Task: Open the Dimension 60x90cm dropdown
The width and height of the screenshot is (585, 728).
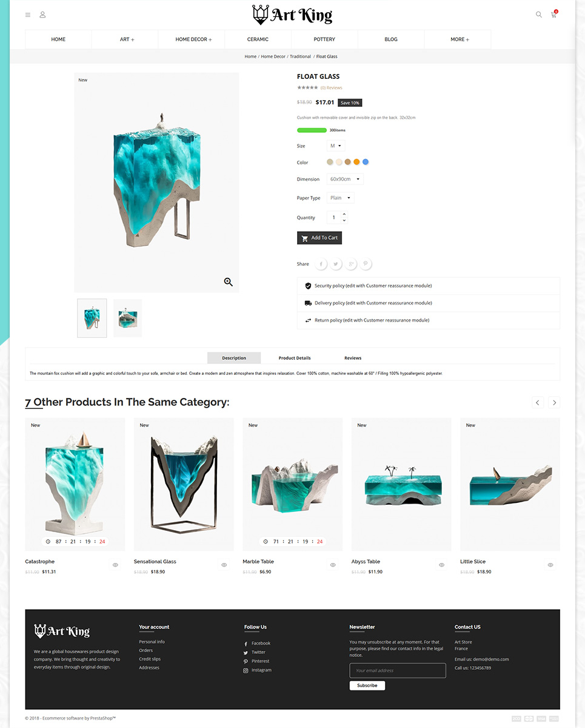Action: pos(346,179)
